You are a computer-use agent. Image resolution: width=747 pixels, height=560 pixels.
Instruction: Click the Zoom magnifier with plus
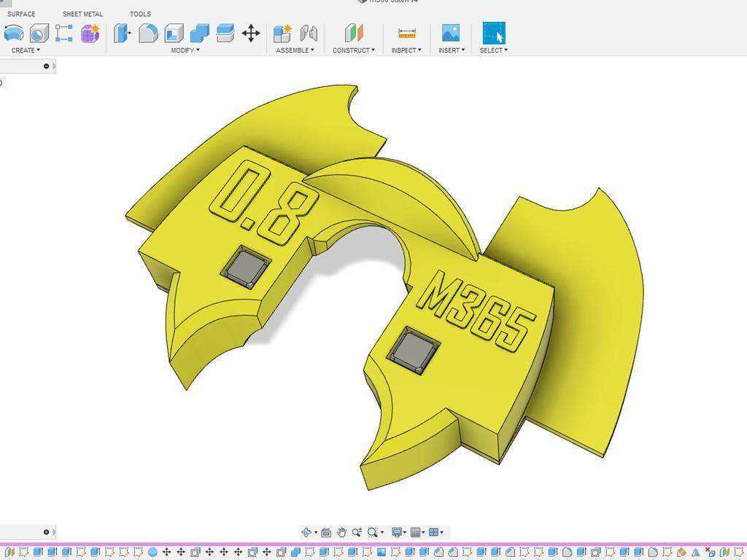coord(357,532)
